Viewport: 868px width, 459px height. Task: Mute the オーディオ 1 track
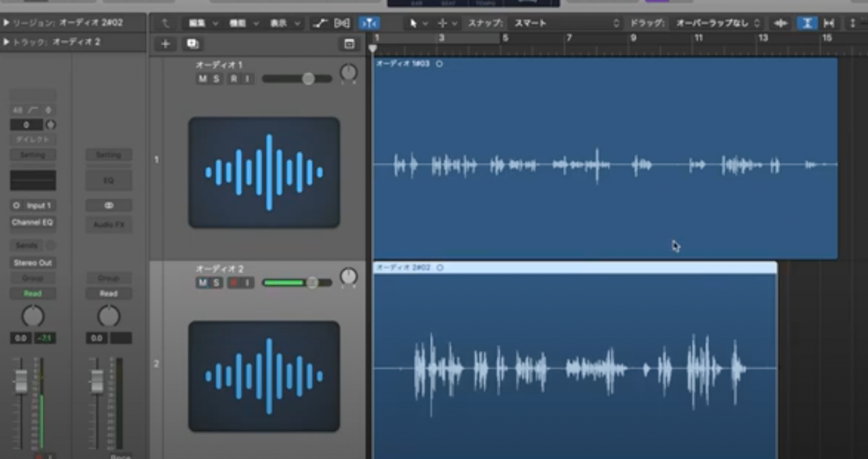[203, 79]
